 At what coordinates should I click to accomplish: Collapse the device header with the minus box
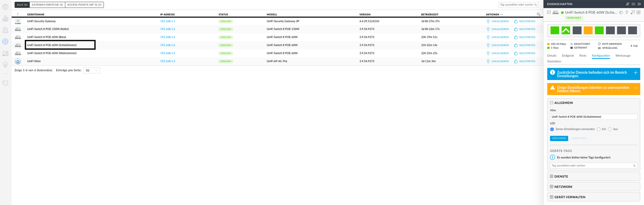[x=549, y=12]
